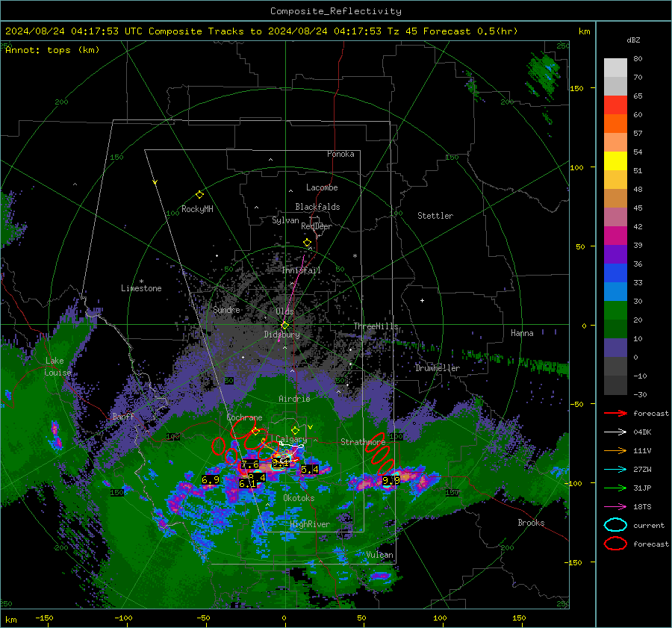Click the storm top label 6.1

coord(247,484)
